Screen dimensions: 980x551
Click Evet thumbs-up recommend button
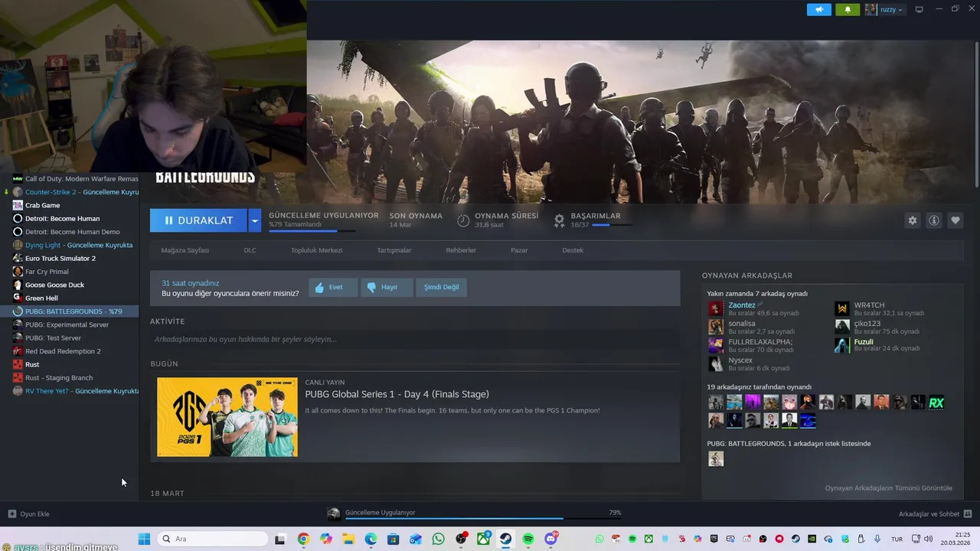pyautogui.click(x=334, y=287)
